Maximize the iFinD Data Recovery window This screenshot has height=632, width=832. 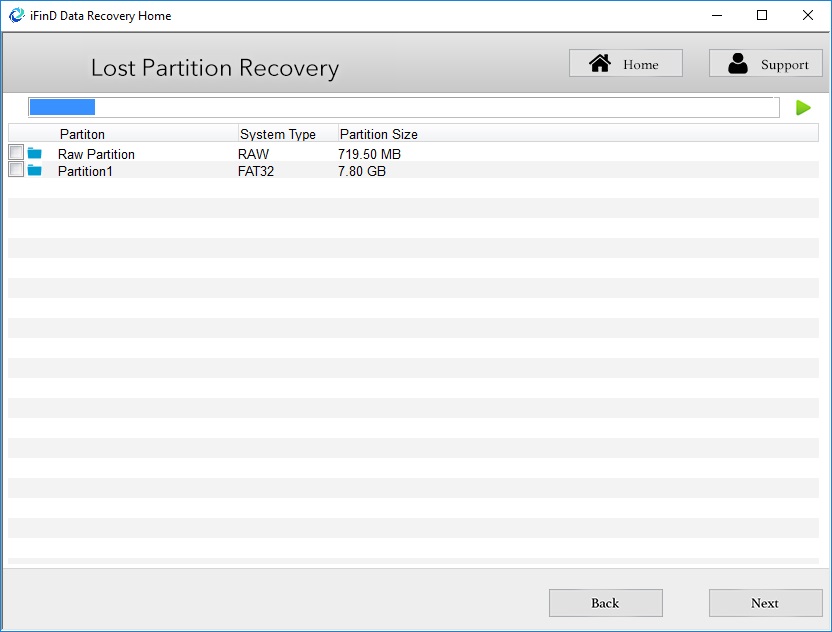coord(762,15)
